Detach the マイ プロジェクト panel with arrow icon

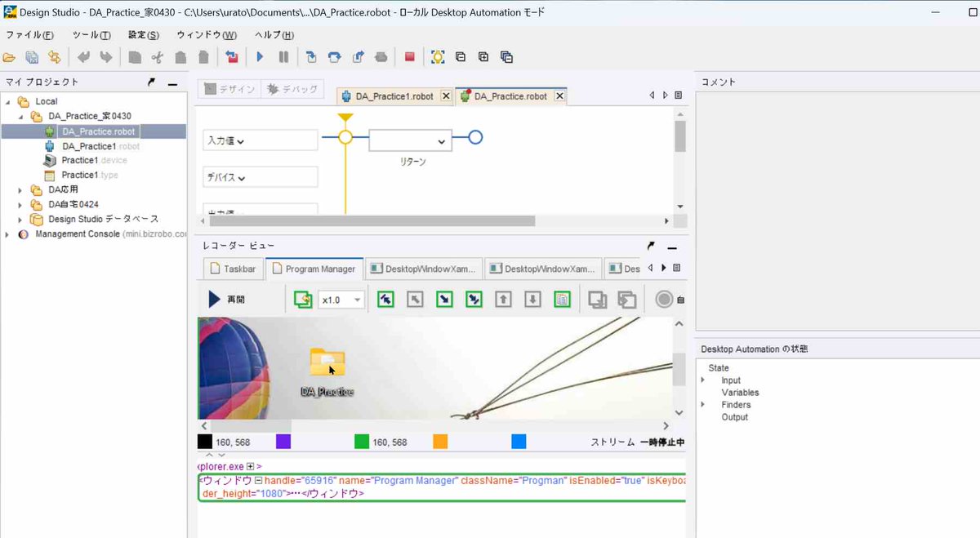tap(151, 82)
